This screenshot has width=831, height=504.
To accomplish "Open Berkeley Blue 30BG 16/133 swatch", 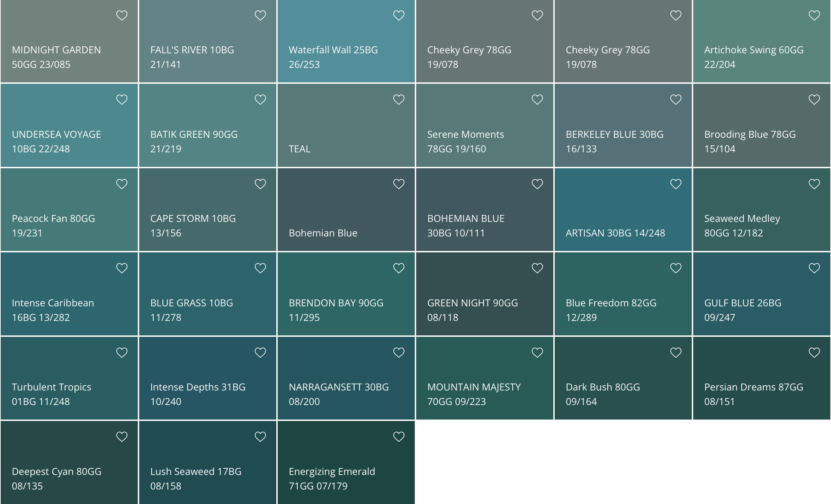I will pos(623,125).
